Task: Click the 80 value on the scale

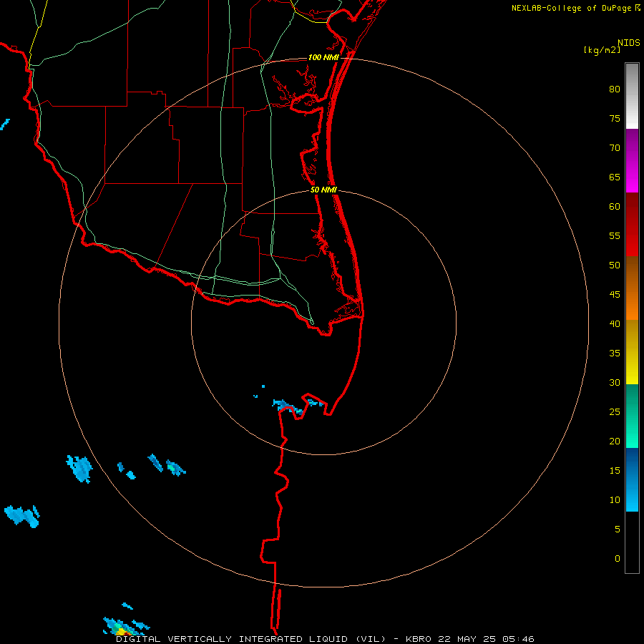Action: coord(615,89)
